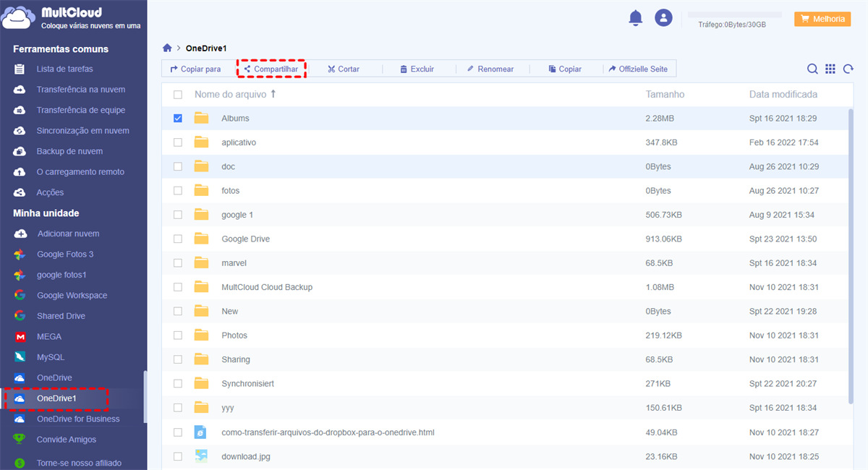Click the refresh icon
This screenshot has width=868, height=470.
[848, 69]
